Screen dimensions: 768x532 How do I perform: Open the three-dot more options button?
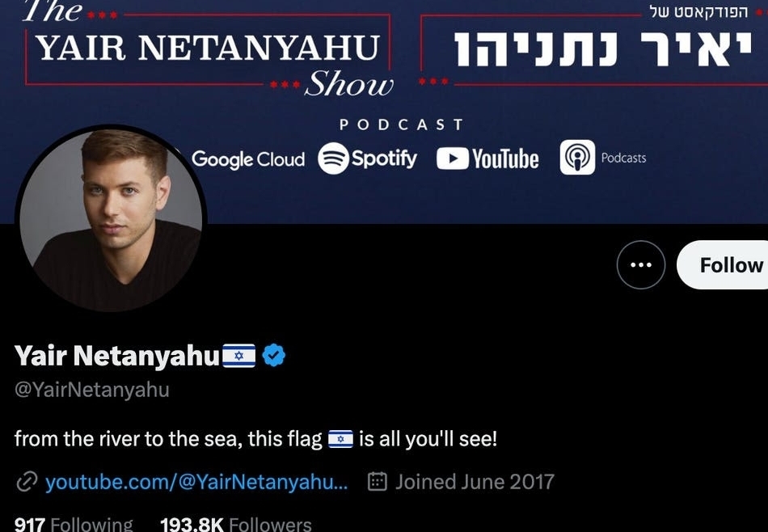640,264
